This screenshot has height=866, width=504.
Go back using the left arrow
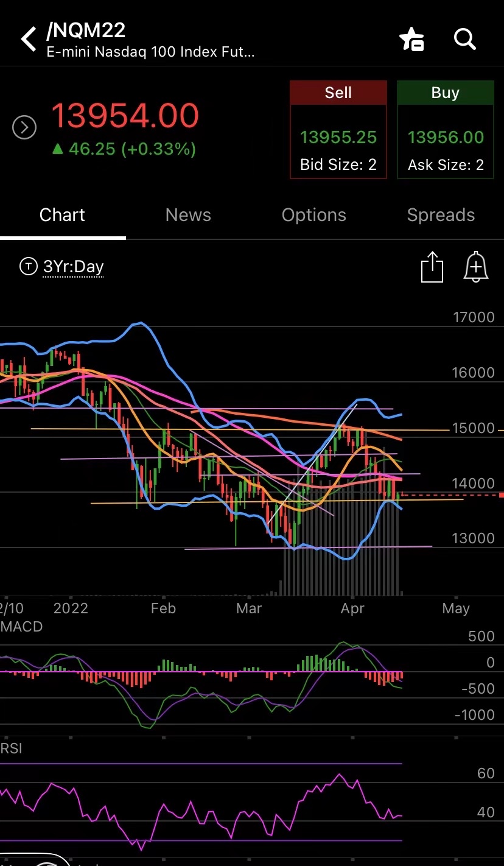point(28,40)
